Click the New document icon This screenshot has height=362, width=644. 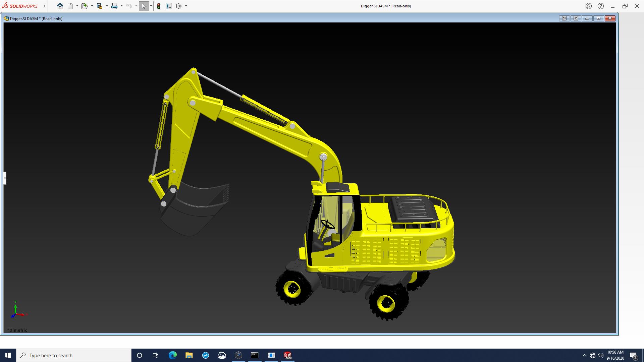click(x=70, y=6)
